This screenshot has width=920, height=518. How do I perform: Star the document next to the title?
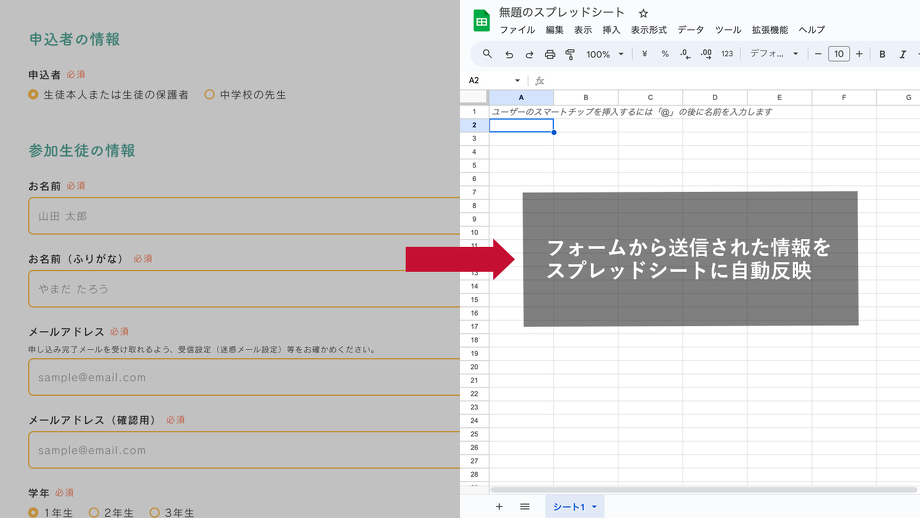[643, 13]
